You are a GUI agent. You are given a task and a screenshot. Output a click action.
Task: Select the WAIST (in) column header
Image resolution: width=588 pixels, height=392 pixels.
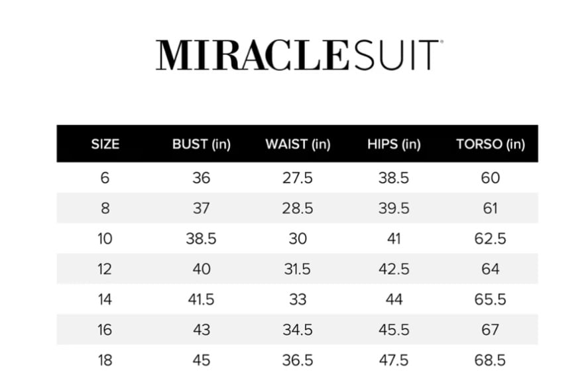point(298,144)
